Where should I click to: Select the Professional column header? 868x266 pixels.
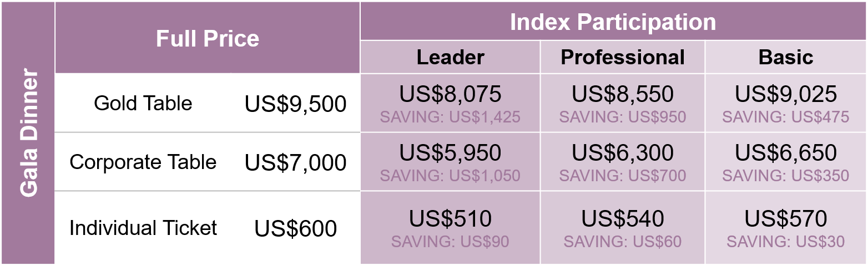coord(623,57)
